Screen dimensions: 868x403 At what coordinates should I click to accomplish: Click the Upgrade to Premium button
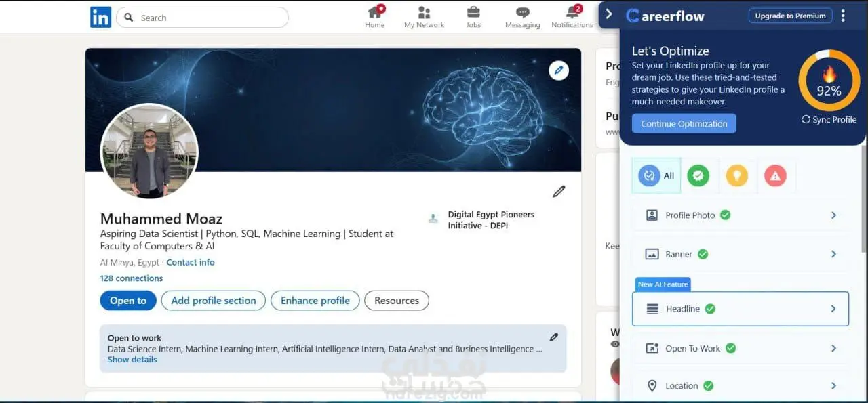790,16
